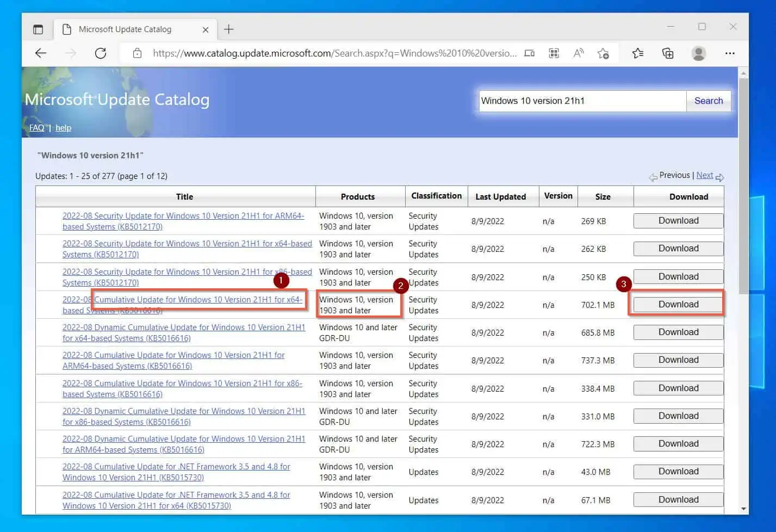Image resolution: width=776 pixels, height=532 pixels.
Task: Open Security Update for x64-based Systems KB5012170 link
Action: (x=187, y=249)
